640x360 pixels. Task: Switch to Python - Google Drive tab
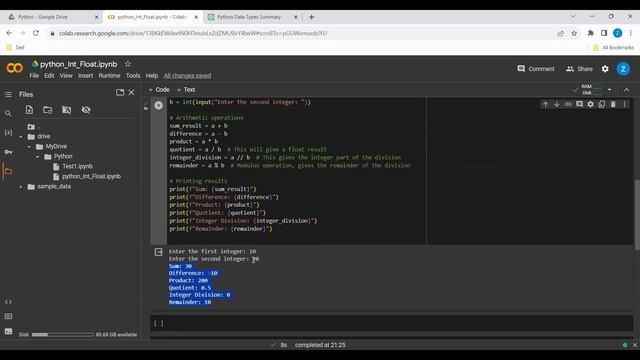[x=52, y=17]
